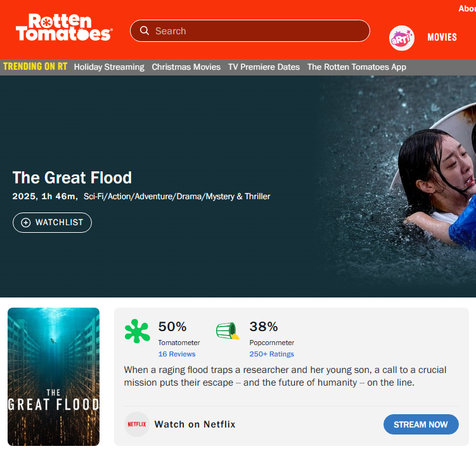Open the ARTi avatar icon
The height and width of the screenshot is (451, 476).
pos(402,38)
